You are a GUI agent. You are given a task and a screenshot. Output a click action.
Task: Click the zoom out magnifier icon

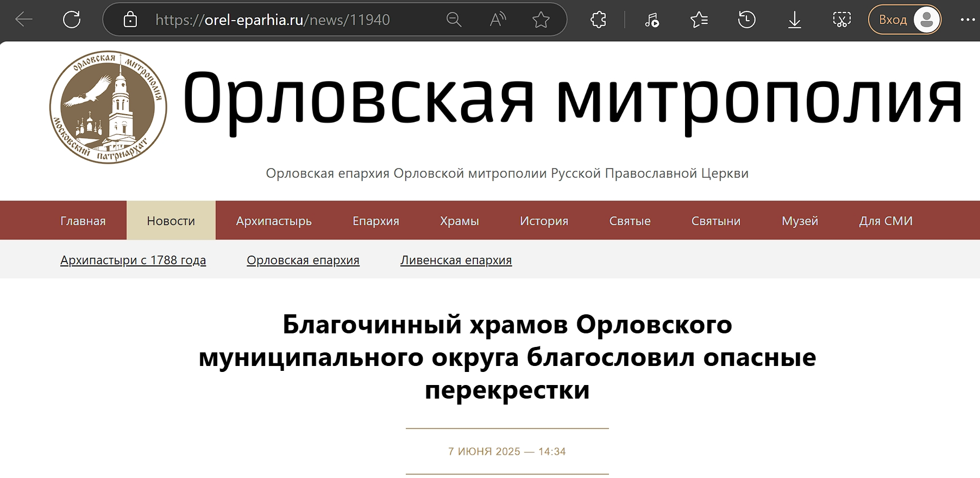click(454, 20)
